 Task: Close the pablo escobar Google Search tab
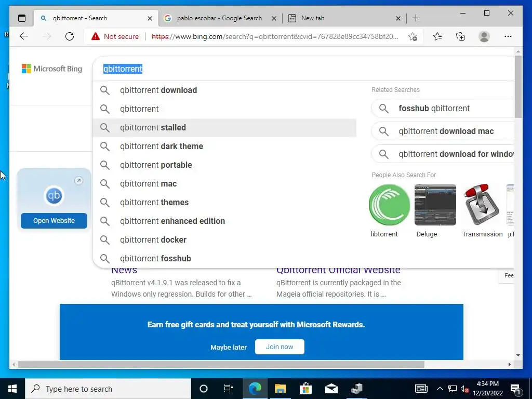point(274,18)
